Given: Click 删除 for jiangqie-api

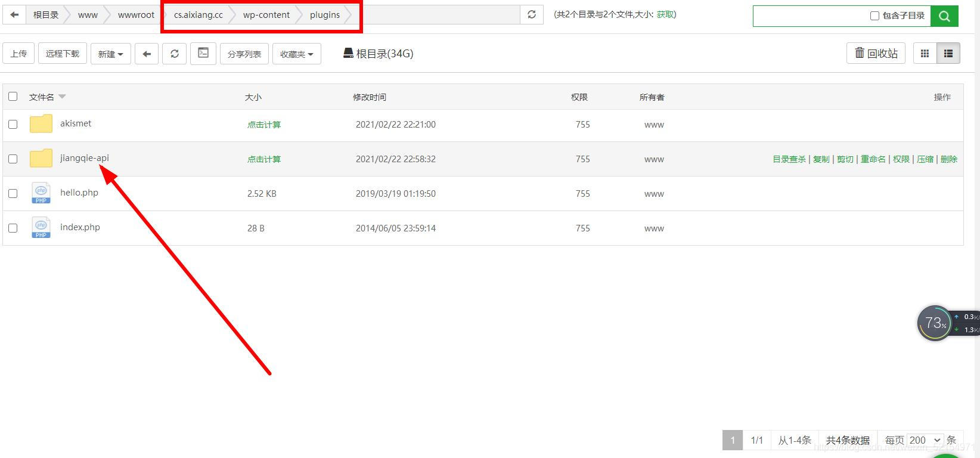Looking at the screenshot, I should 949,159.
